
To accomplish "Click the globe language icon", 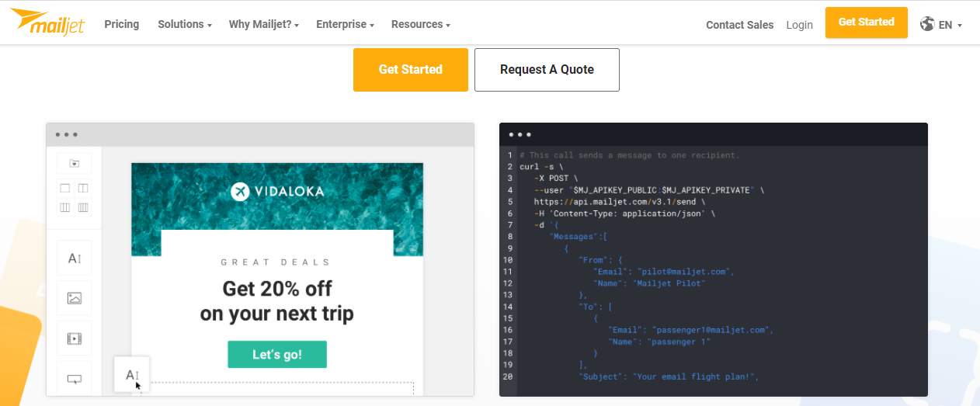I will tap(927, 24).
